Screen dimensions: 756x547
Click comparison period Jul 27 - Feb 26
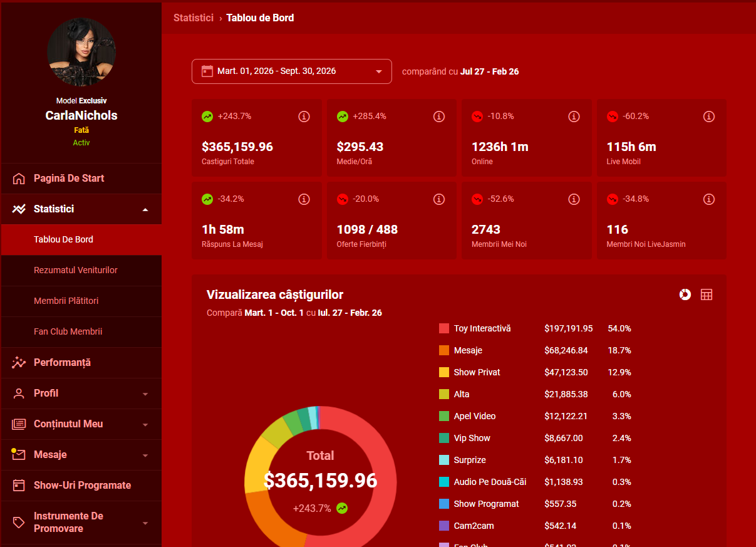pyautogui.click(x=489, y=71)
